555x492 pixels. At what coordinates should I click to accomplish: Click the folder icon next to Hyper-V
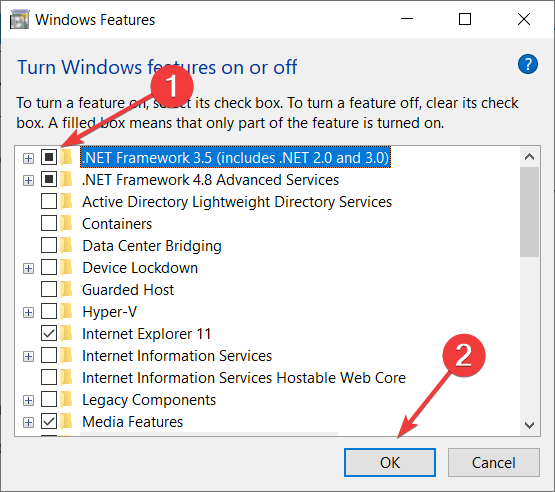[x=66, y=311]
